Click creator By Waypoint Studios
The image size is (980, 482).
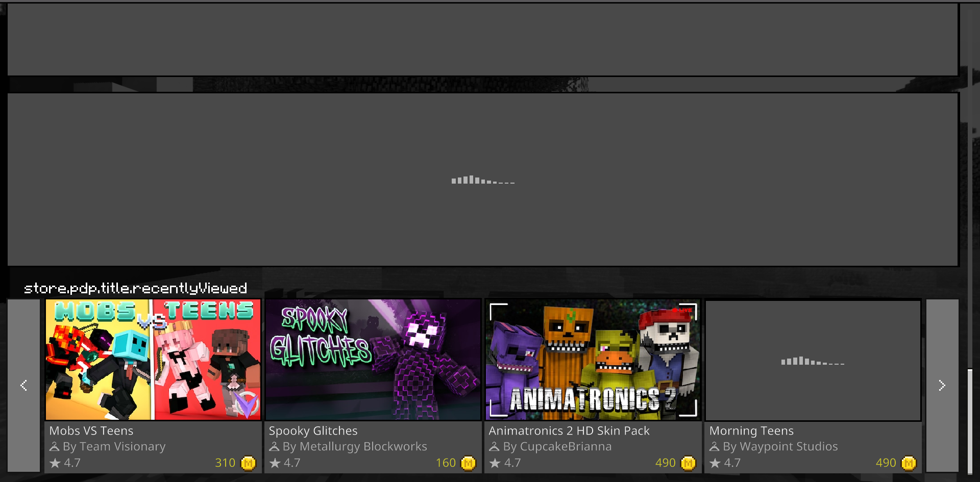(x=780, y=447)
